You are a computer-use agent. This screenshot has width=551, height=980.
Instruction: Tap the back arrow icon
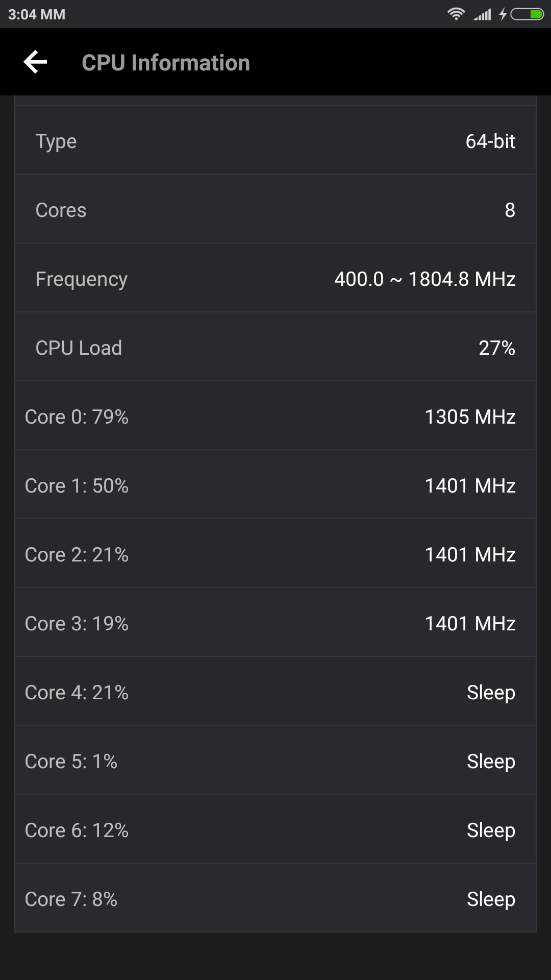(35, 62)
